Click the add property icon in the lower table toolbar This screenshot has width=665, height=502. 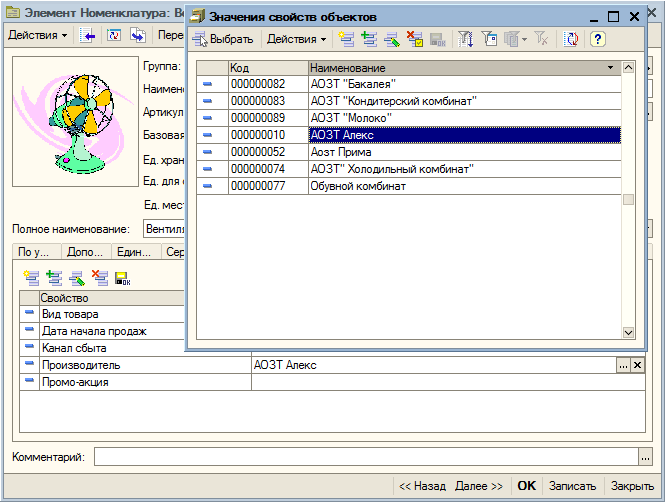tap(30, 278)
